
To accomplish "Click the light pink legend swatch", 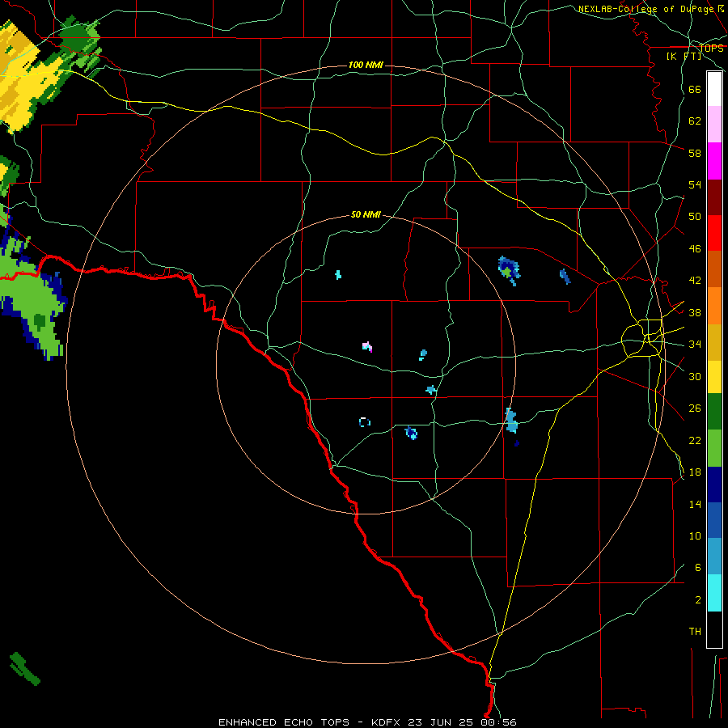I will point(714,125).
